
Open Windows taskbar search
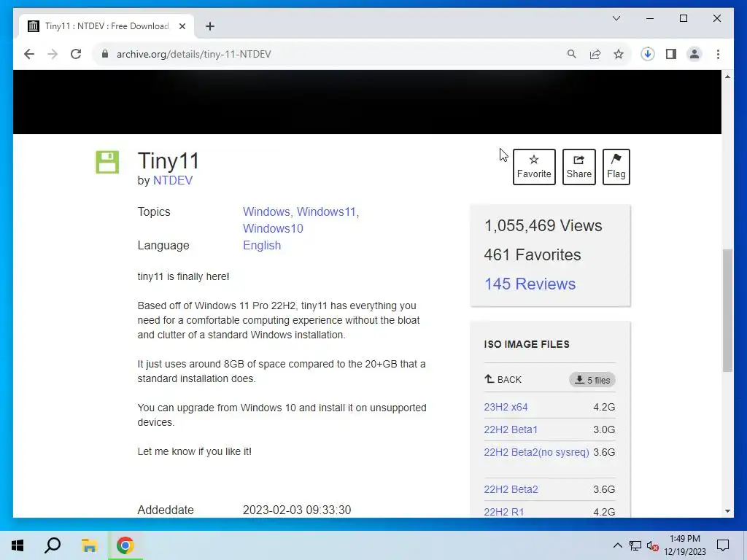pos(53,545)
